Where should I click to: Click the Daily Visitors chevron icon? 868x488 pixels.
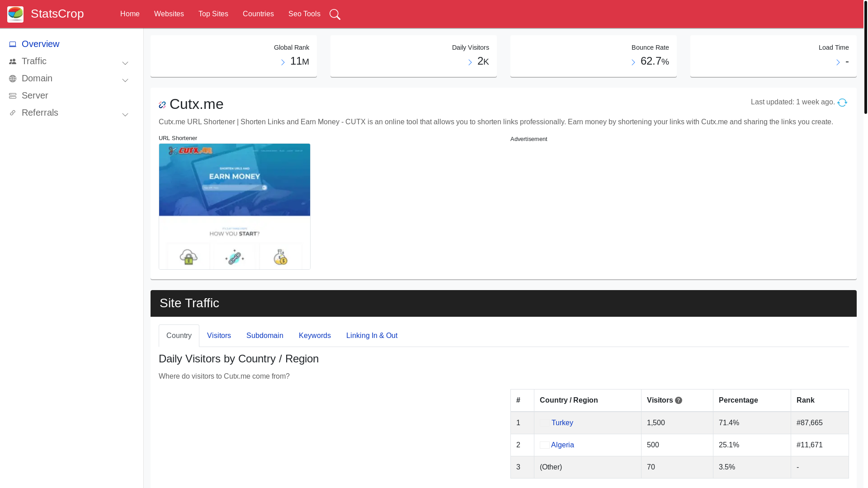[x=470, y=62]
